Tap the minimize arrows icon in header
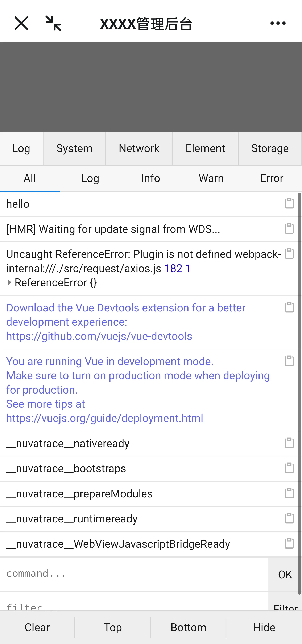Viewport: 302px width, 644px height. 53,23
